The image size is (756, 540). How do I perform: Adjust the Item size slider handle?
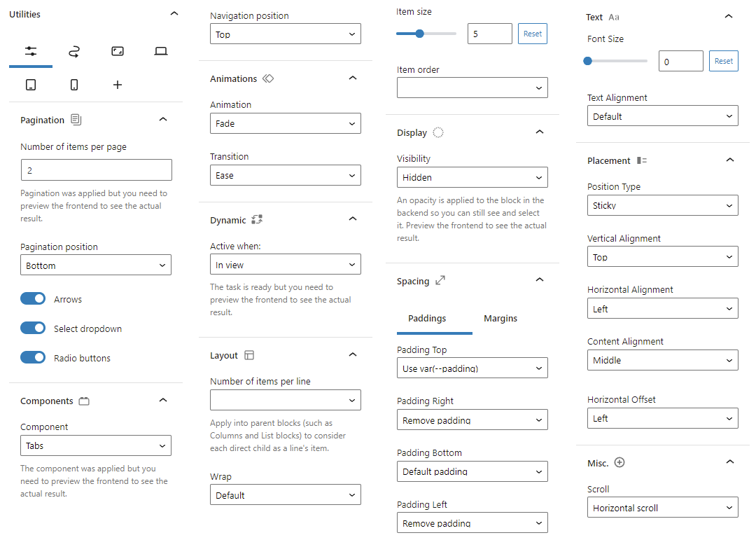tap(419, 34)
